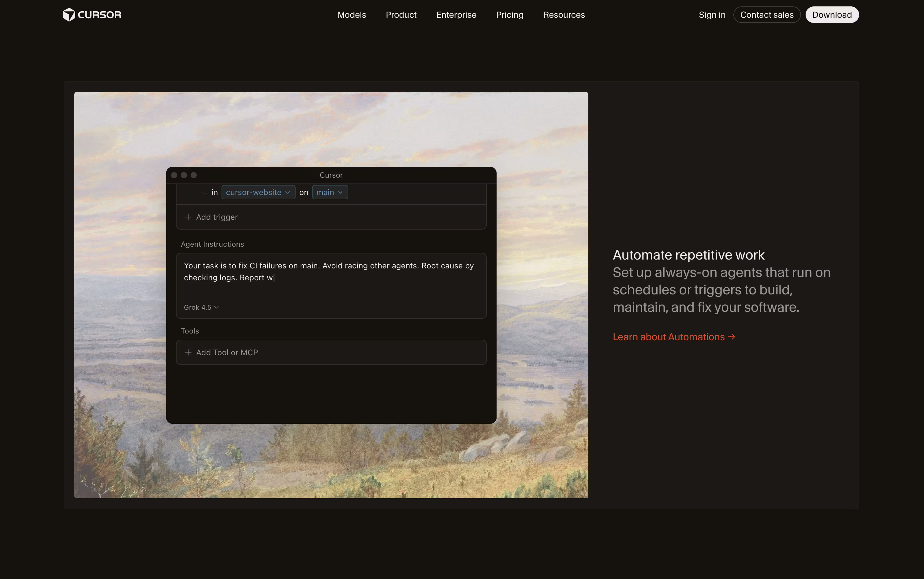This screenshot has height=579, width=924.
Task: Open the cursor-website repository dropdown
Action: click(258, 192)
